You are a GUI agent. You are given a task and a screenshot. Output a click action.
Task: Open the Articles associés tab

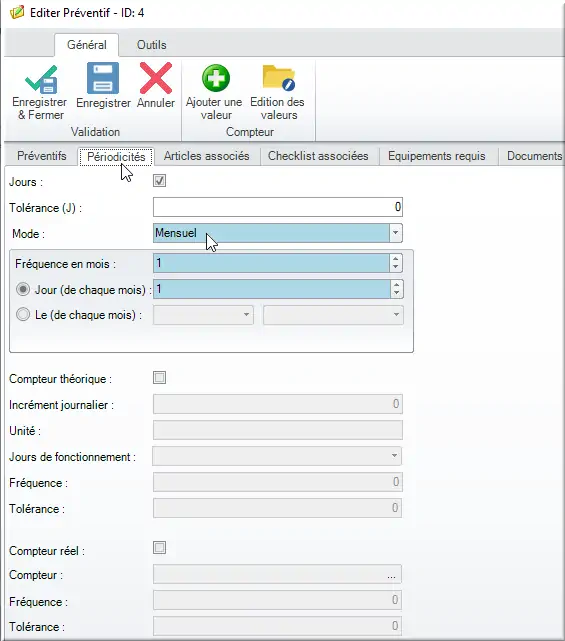click(206, 156)
